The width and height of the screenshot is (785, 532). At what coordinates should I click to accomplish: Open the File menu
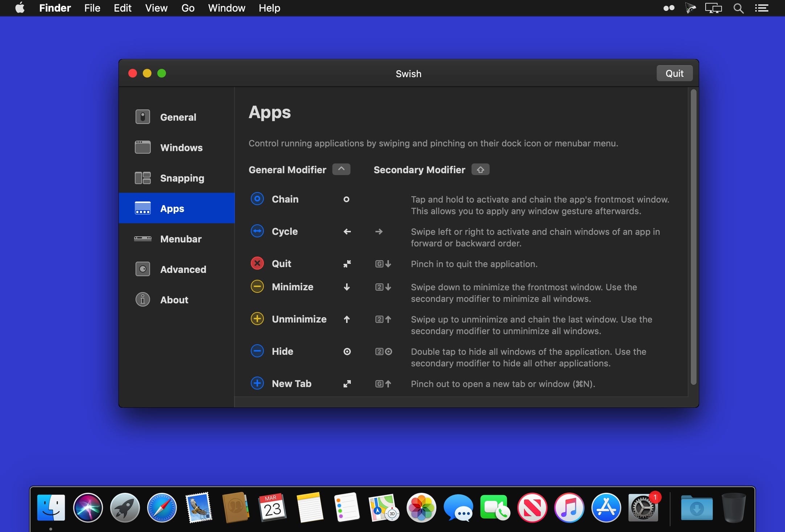92,8
